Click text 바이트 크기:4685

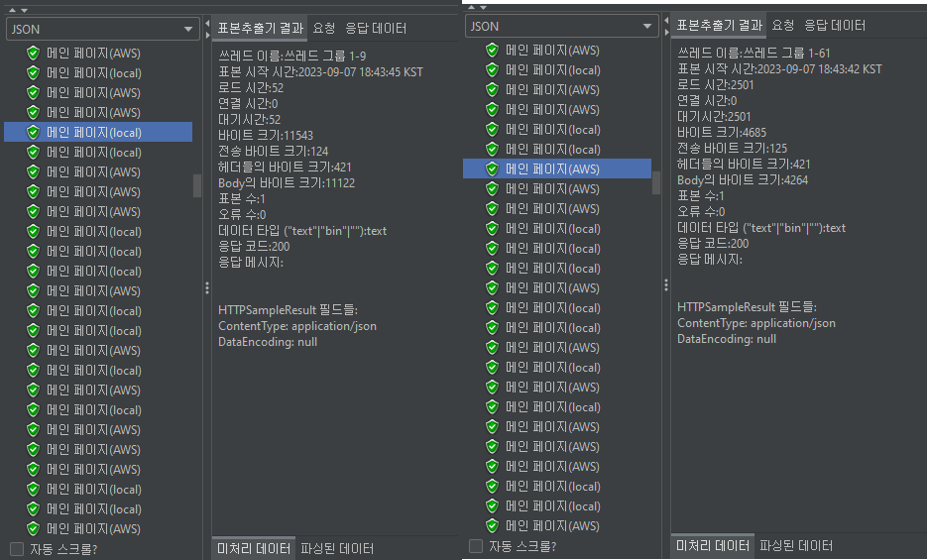(x=722, y=133)
